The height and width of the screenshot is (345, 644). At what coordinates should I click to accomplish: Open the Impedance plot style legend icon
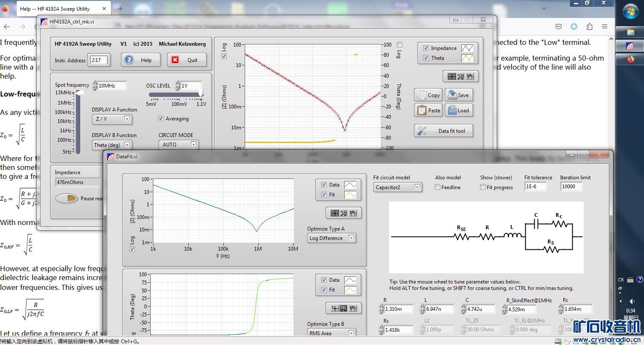(x=467, y=48)
